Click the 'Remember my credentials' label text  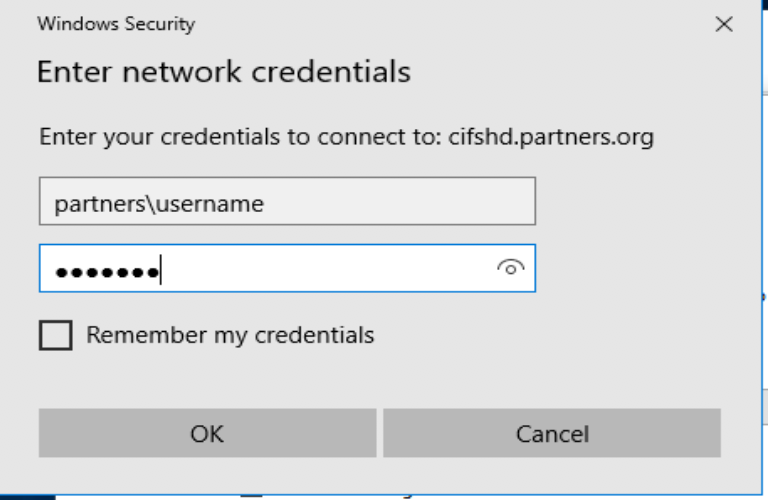coord(230,335)
